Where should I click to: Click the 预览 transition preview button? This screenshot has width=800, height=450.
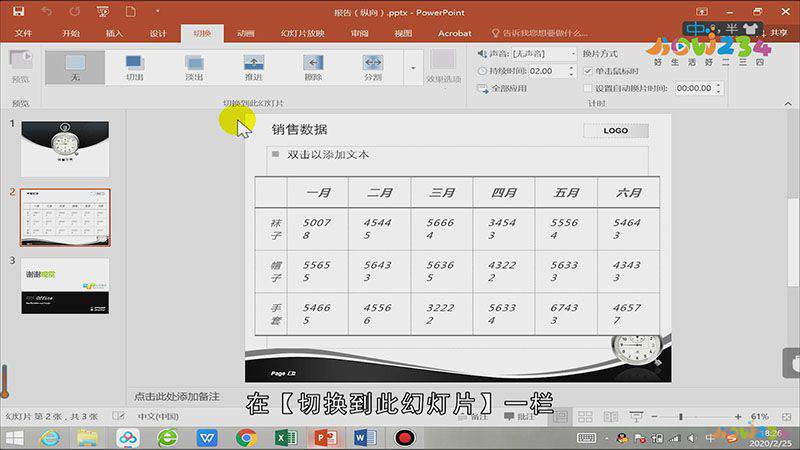pyautogui.click(x=20, y=66)
